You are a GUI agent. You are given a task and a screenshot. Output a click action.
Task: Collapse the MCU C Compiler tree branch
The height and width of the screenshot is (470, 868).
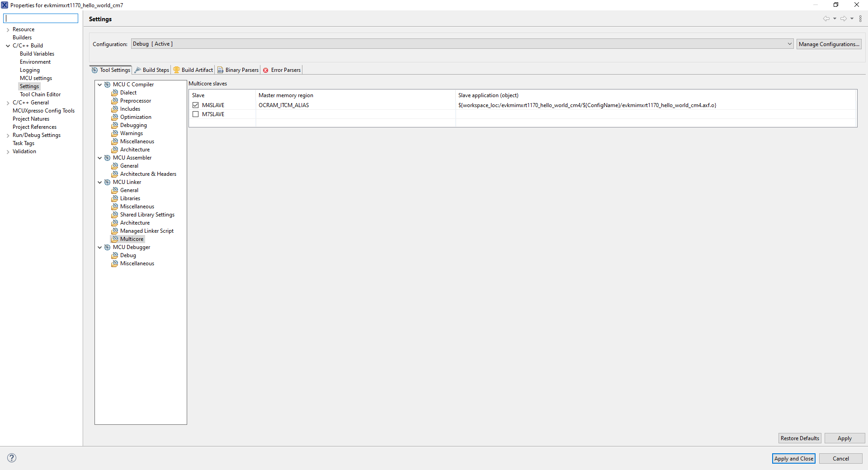(100, 84)
